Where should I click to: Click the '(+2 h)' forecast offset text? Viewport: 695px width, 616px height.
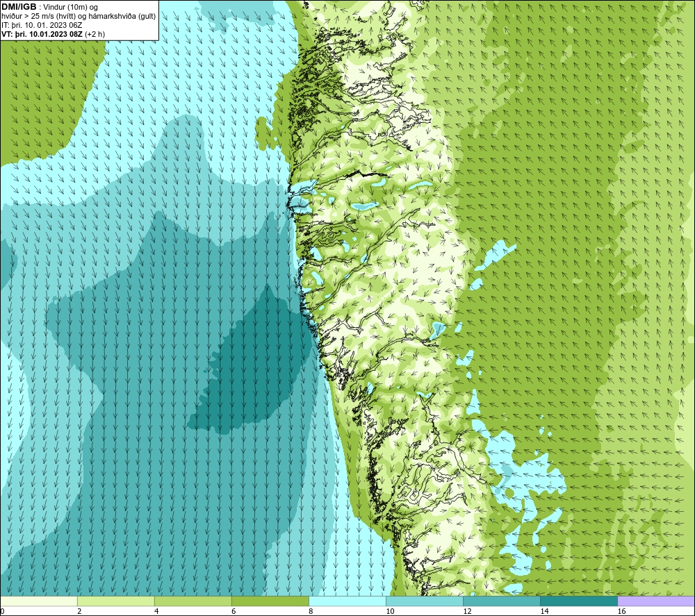(x=95, y=34)
